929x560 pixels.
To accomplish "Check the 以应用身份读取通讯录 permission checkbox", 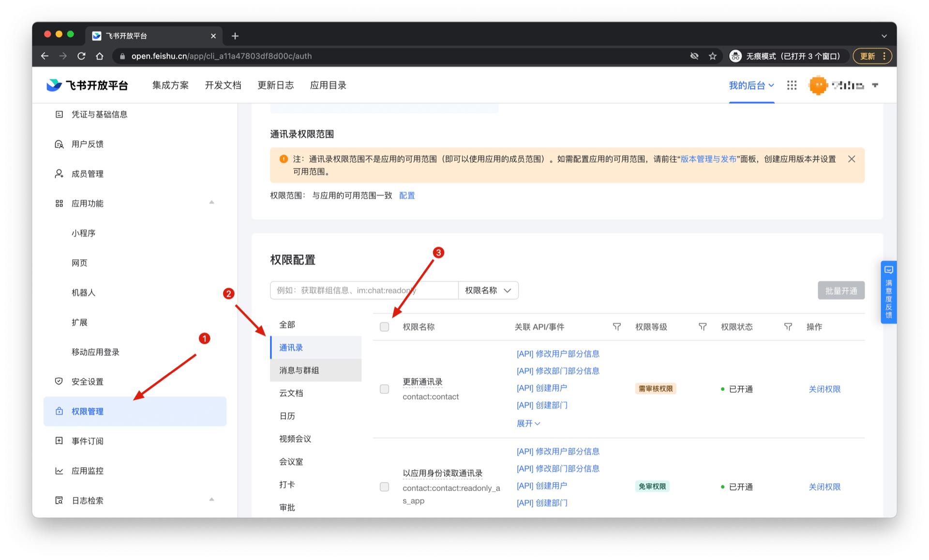I will (x=384, y=486).
